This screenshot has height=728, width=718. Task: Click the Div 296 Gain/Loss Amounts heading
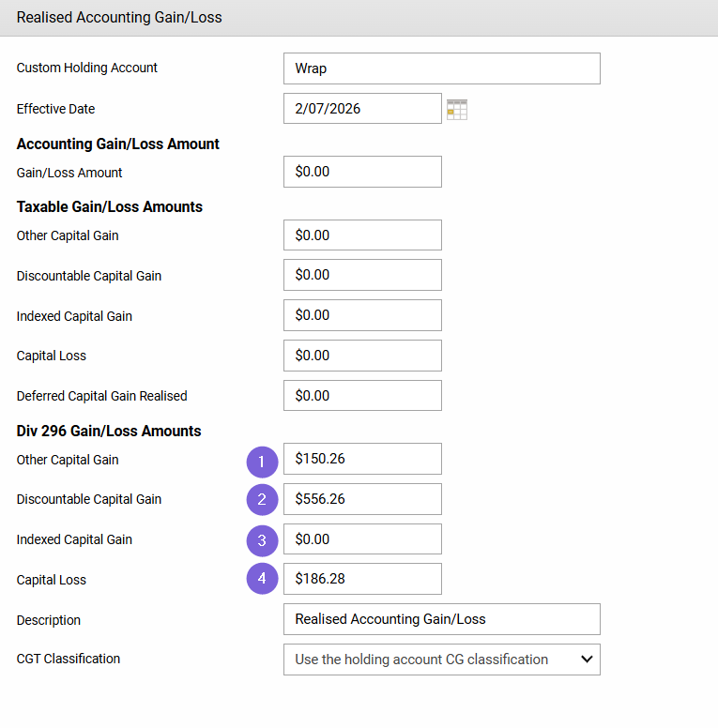point(109,431)
